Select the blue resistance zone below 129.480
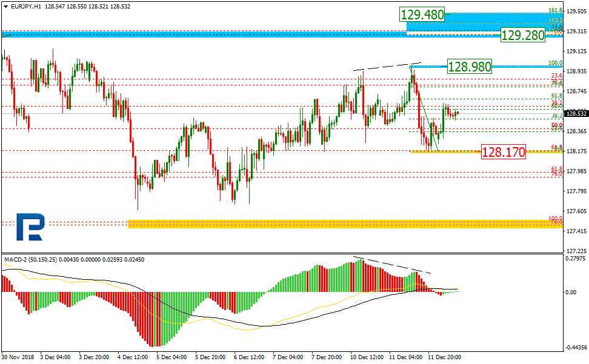The image size is (589, 364). pyautogui.click(x=484, y=25)
